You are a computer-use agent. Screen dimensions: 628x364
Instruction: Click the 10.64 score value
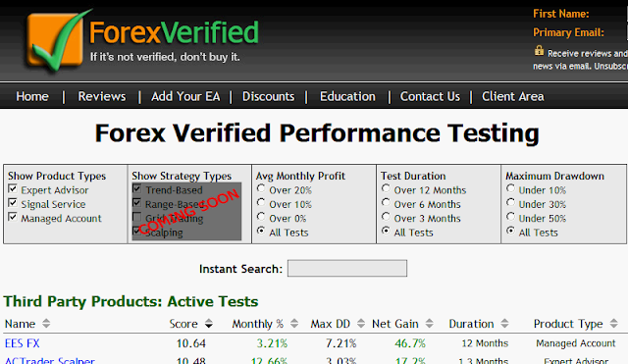point(191,343)
